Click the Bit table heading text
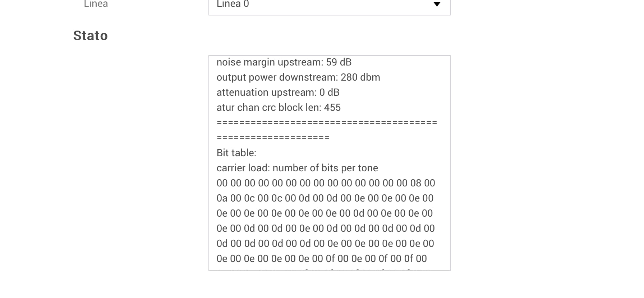 pyautogui.click(x=236, y=153)
